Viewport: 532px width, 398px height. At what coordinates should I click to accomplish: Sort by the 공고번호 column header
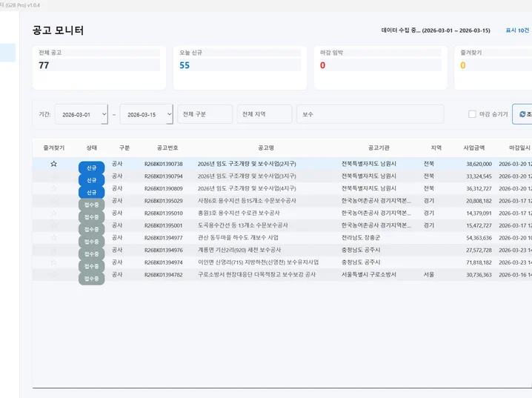point(163,147)
